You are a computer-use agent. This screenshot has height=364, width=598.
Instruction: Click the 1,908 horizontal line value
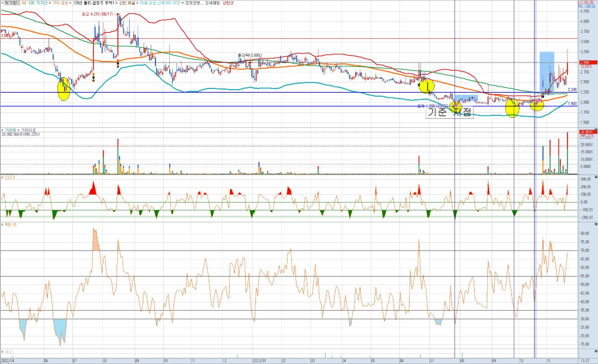click(572, 103)
